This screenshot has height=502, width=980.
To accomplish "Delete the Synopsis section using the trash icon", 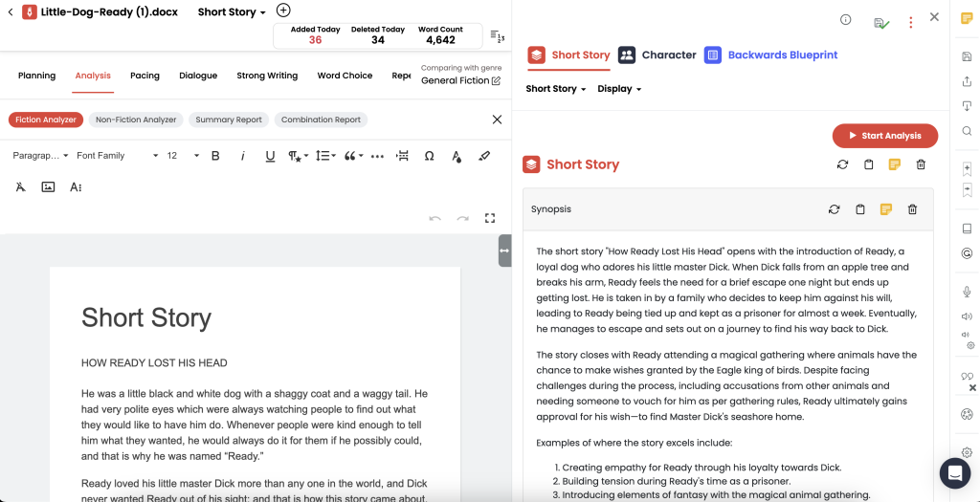I will 912,209.
